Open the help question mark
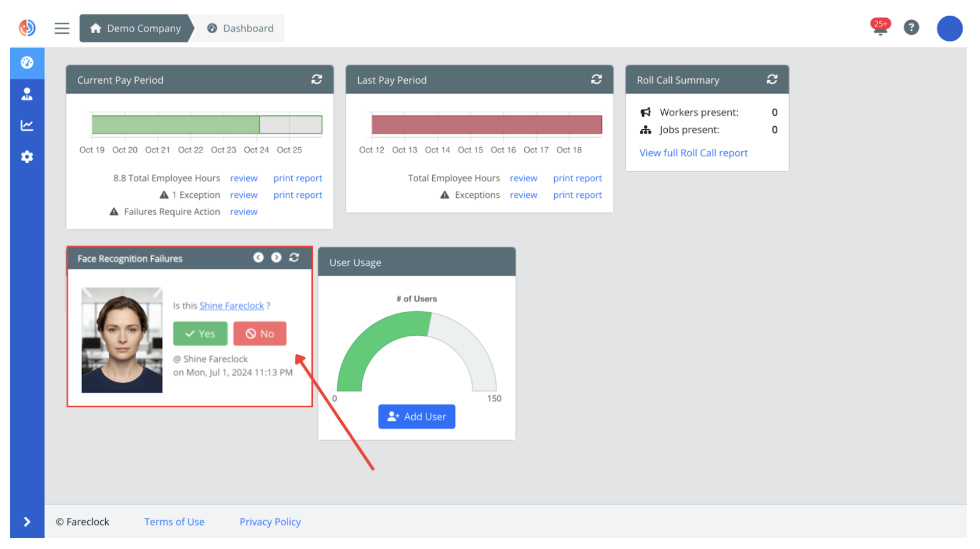The width and height of the screenshot is (980, 549). click(x=912, y=28)
